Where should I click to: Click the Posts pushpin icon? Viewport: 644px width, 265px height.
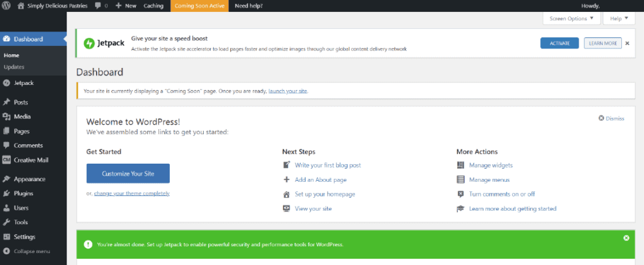[6, 102]
